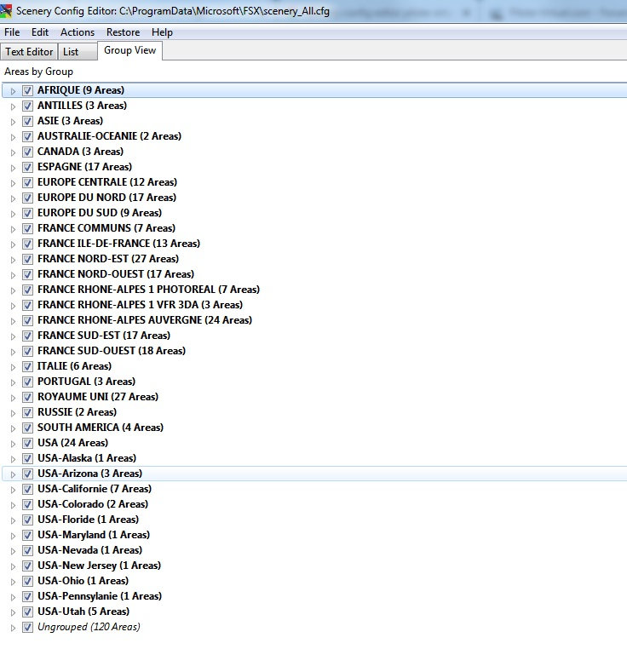Open the Edit menu

point(40,32)
